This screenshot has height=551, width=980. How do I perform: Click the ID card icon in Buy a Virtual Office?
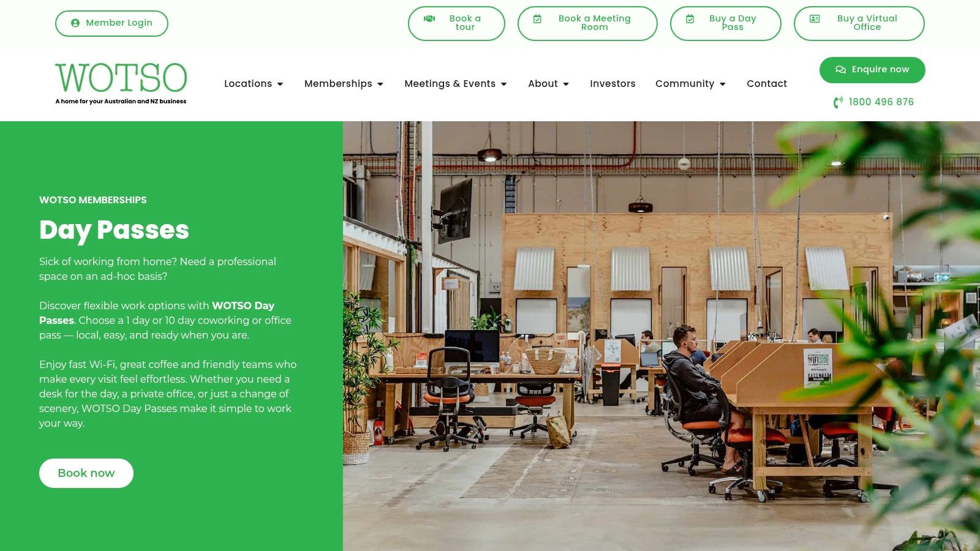(815, 19)
